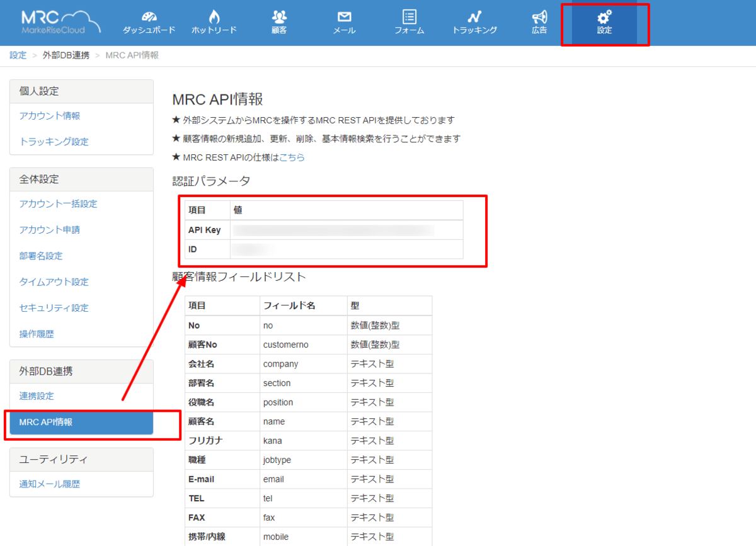Screen dimensions: 756x546
Task: Click the 認証パラメータ heading
Action: [212, 181]
